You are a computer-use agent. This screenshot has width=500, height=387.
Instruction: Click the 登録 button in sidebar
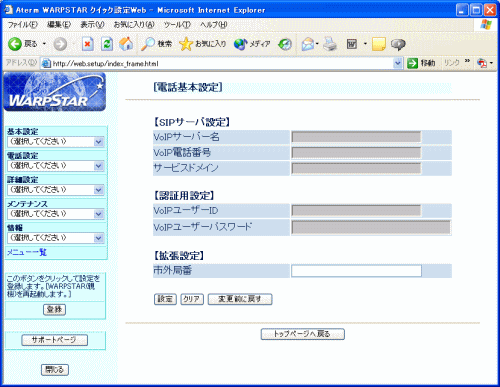pos(55,309)
